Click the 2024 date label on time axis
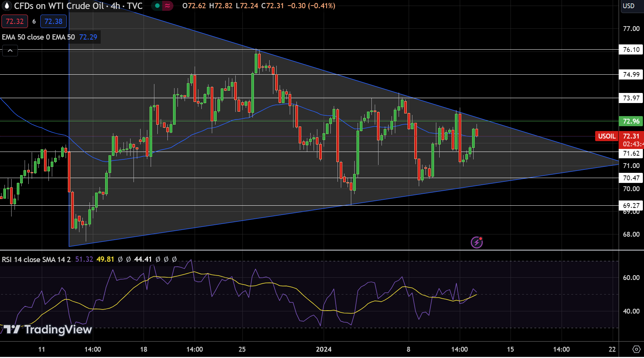The image size is (644, 358). pos(324,349)
